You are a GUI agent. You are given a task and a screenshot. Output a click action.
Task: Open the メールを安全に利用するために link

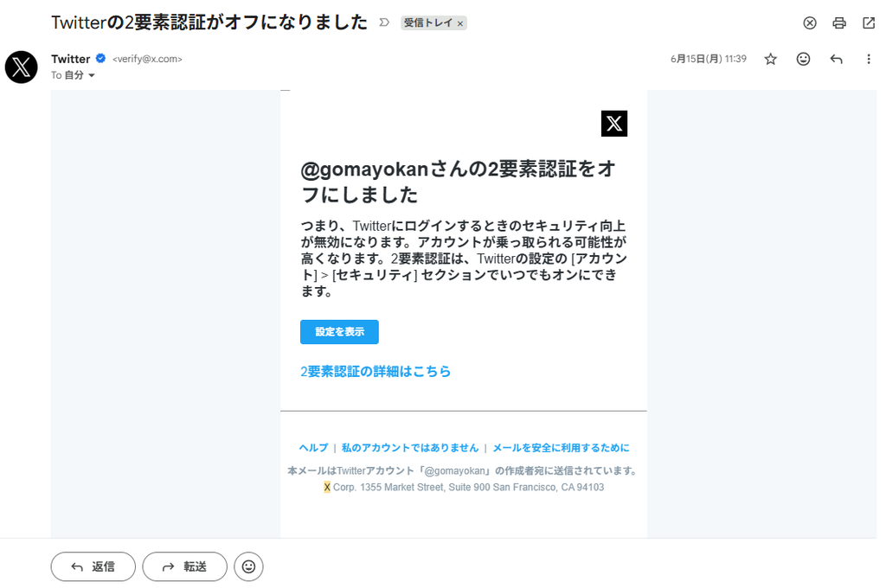[561, 447]
